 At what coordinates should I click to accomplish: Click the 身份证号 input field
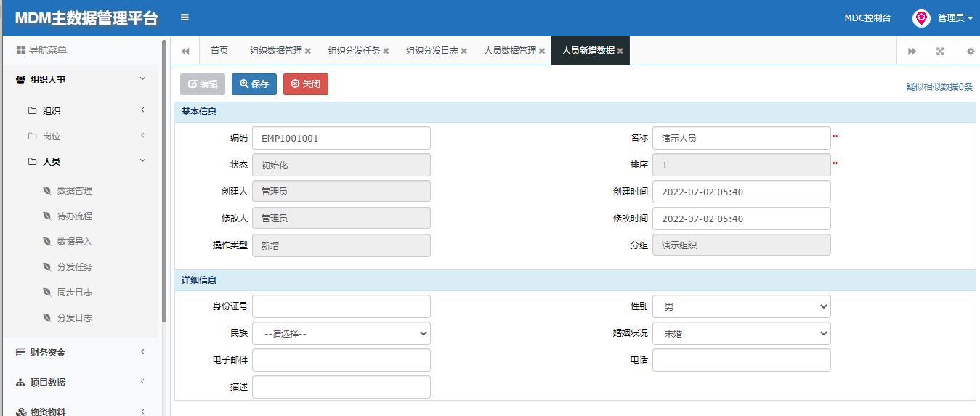tap(341, 306)
